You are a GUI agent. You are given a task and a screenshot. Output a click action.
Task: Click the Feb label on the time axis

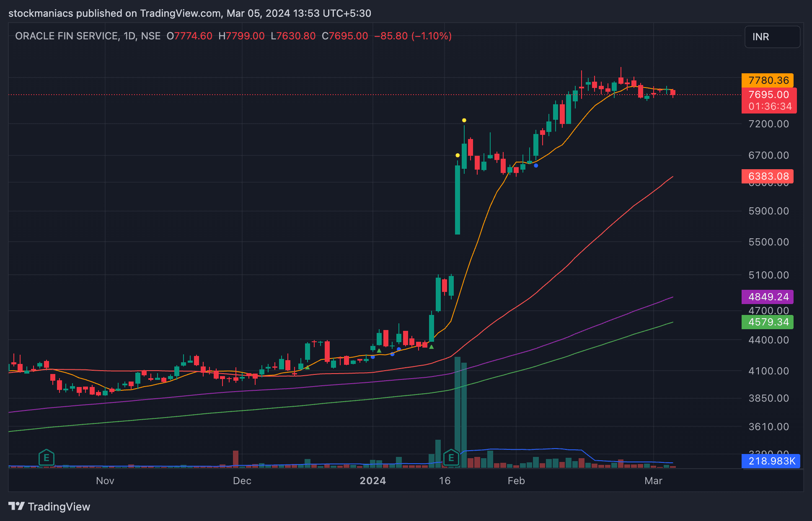point(516,481)
